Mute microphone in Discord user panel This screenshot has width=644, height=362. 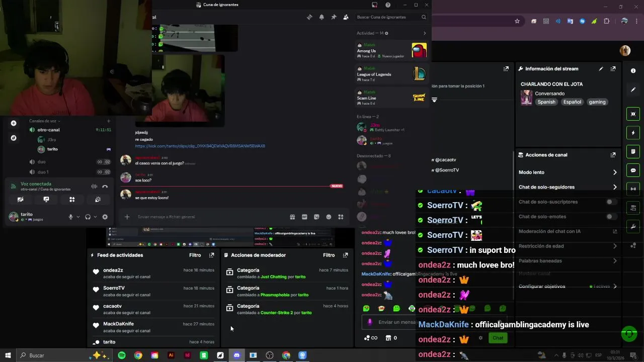click(x=71, y=217)
